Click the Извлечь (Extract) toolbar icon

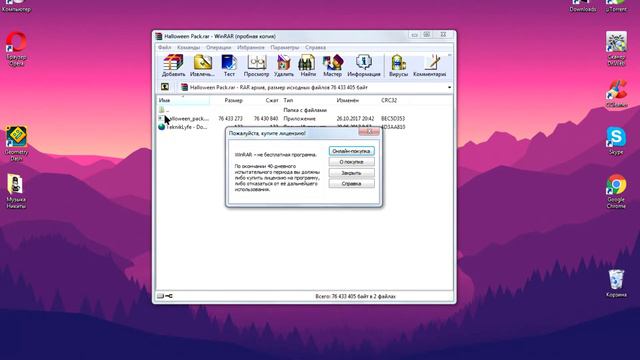[x=202, y=65]
